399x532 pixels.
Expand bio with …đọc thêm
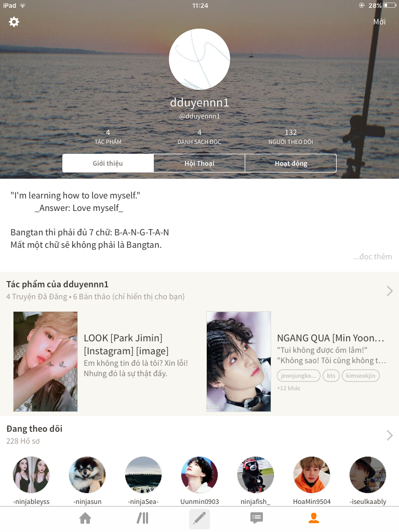pos(372,257)
